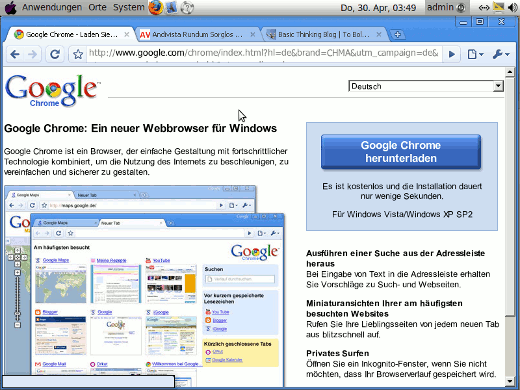Open the System menu
Viewport: 520px width, 390px height.
pos(129,7)
